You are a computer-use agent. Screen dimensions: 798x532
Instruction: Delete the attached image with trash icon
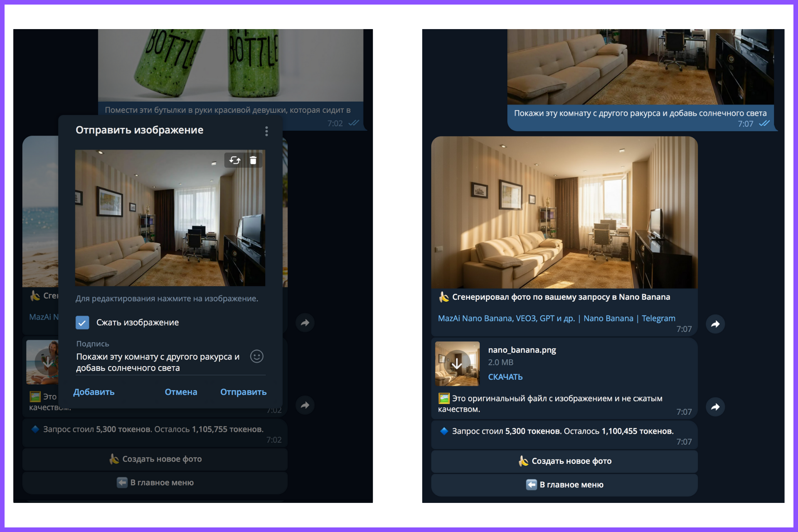point(253,160)
